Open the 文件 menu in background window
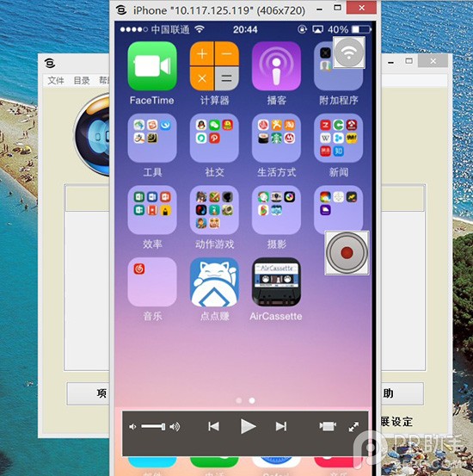473x476 pixels. (56, 80)
